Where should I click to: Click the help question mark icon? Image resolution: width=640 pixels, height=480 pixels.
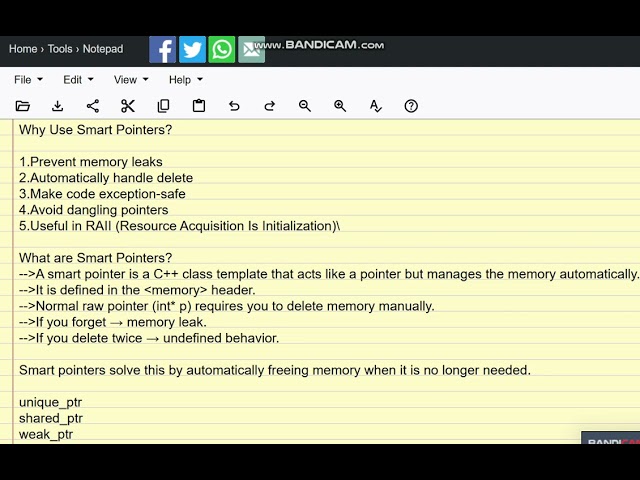tap(411, 106)
